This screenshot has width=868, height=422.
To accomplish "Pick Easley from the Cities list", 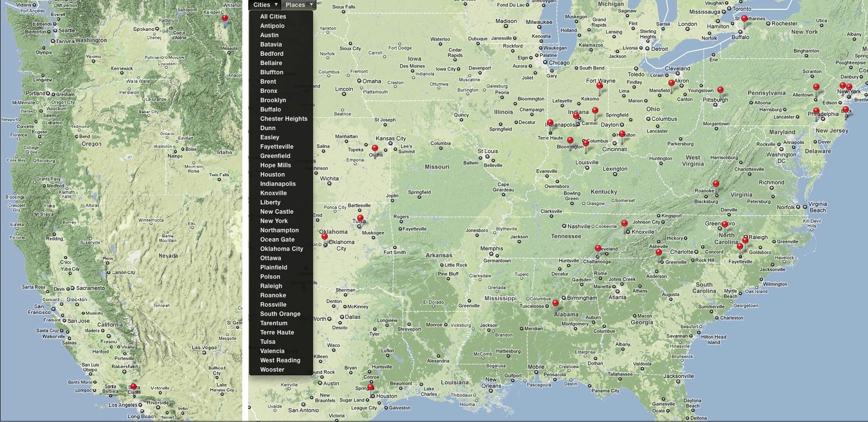I will (270, 137).
